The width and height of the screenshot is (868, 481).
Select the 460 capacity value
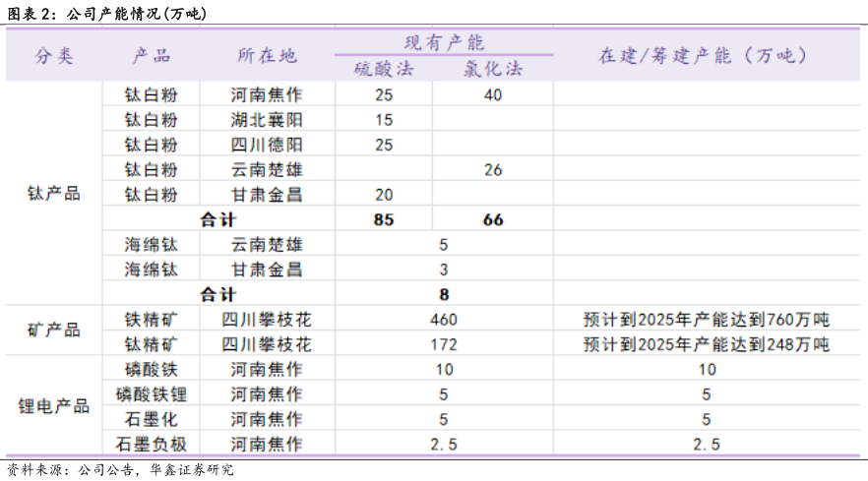point(444,320)
